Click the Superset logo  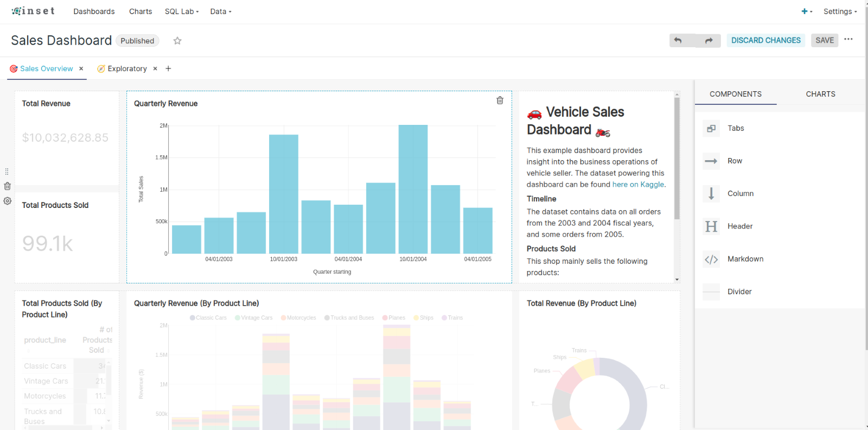click(33, 11)
